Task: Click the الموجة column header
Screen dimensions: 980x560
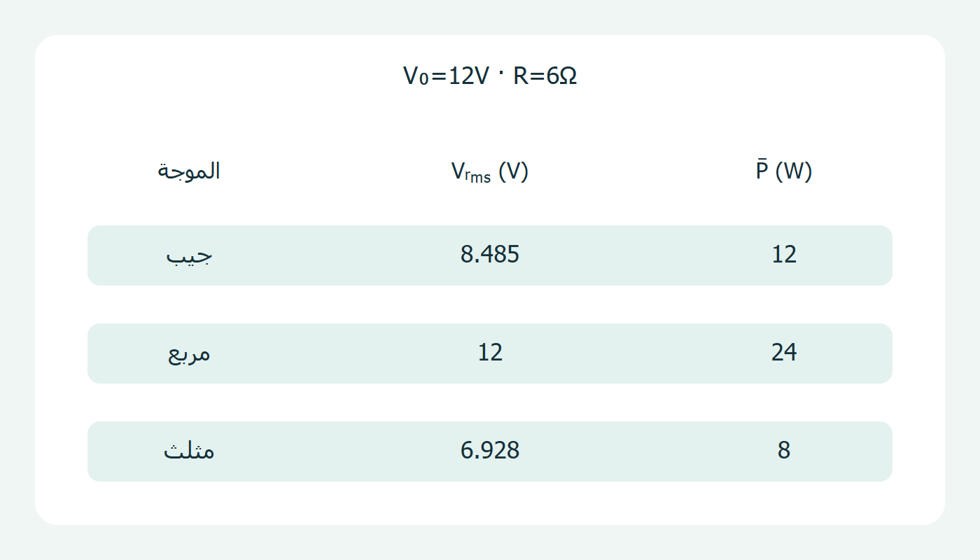Action: click(189, 171)
